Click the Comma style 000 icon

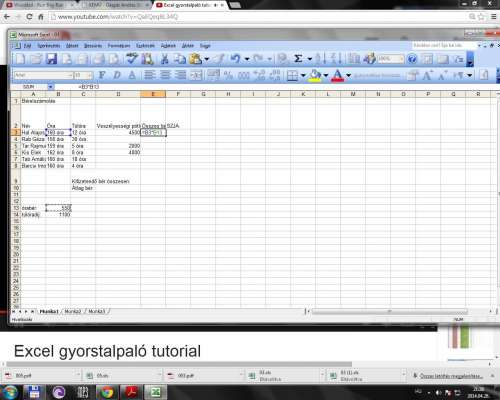coord(243,76)
